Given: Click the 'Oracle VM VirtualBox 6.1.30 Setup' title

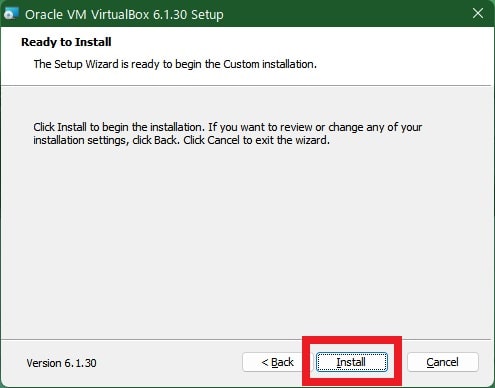Looking at the screenshot, I should tap(124, 15).
